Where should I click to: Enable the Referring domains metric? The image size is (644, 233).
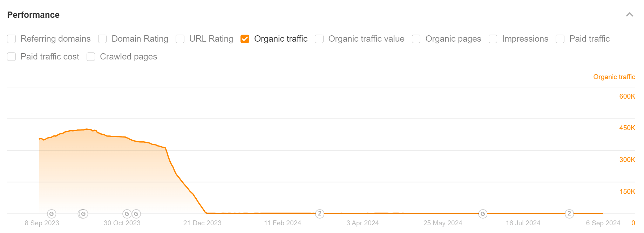[12, 39]
